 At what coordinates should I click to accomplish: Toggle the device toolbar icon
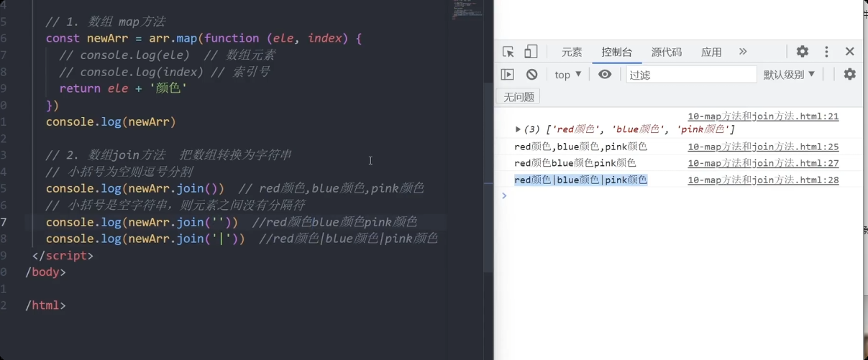[531, 52]
